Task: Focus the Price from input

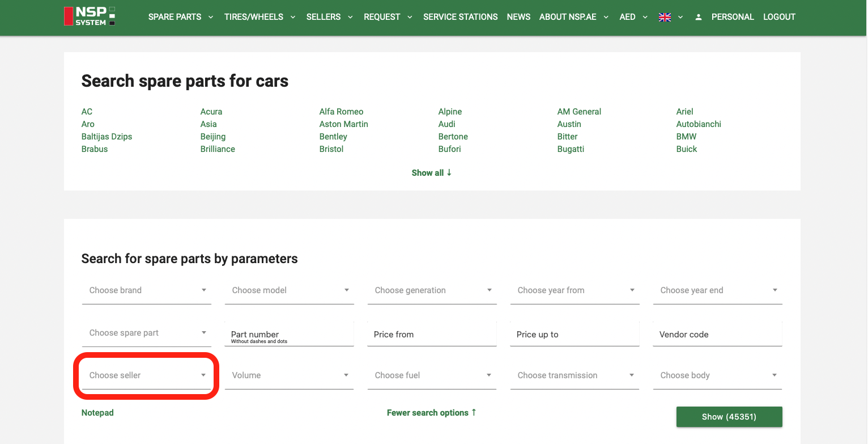Action: point(432,335)
